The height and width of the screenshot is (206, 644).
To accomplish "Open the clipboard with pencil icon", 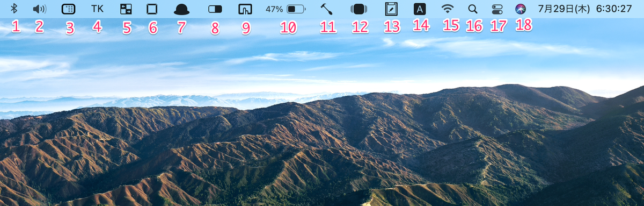I will pyautogui.click(x=391, y=9).
